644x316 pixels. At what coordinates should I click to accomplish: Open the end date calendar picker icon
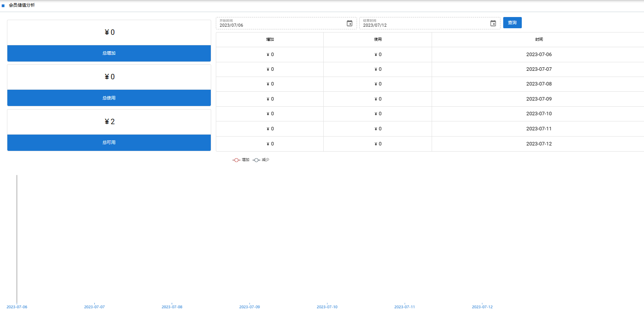[493, 23]
